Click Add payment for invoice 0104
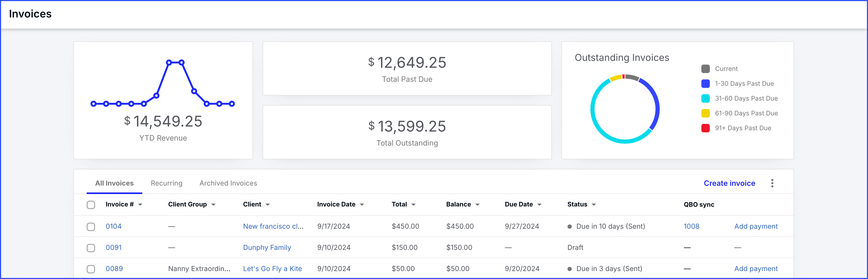Image resolution: width=868 pixels, height=279 pixels. click(756, 226)
